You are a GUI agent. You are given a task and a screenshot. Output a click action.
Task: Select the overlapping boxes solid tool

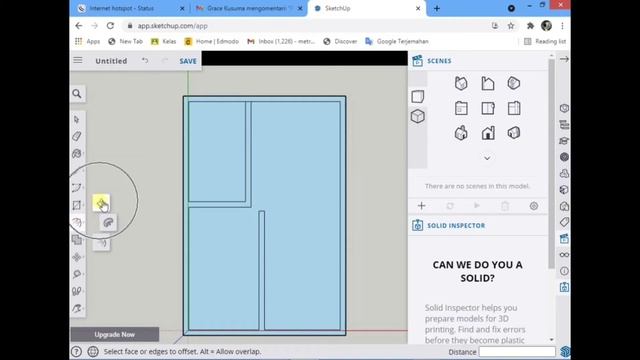(x=77, y=240)
